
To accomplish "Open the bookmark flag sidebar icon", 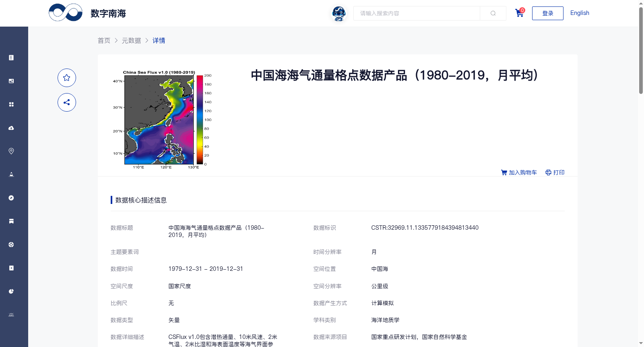I will 11,221.
